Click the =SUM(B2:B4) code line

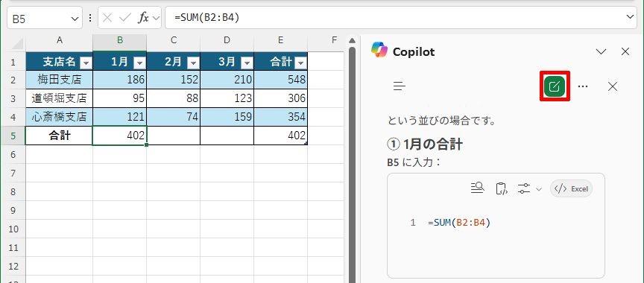(x=459, y=223)
